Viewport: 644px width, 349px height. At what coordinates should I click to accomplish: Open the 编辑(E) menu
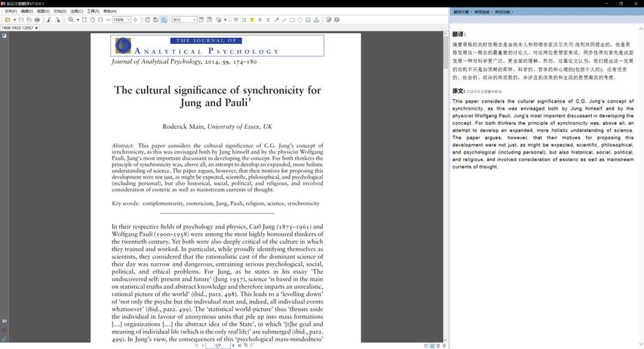[x=27, y=11]
